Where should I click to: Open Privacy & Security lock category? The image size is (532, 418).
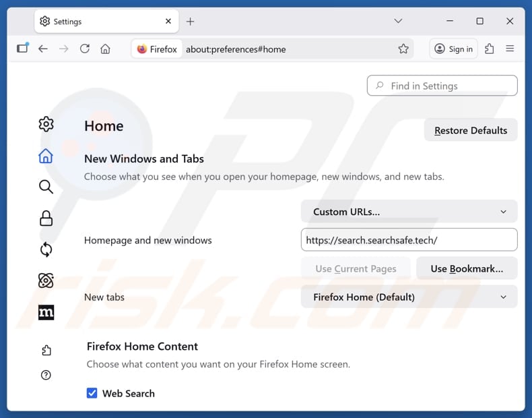pos(46,218)
